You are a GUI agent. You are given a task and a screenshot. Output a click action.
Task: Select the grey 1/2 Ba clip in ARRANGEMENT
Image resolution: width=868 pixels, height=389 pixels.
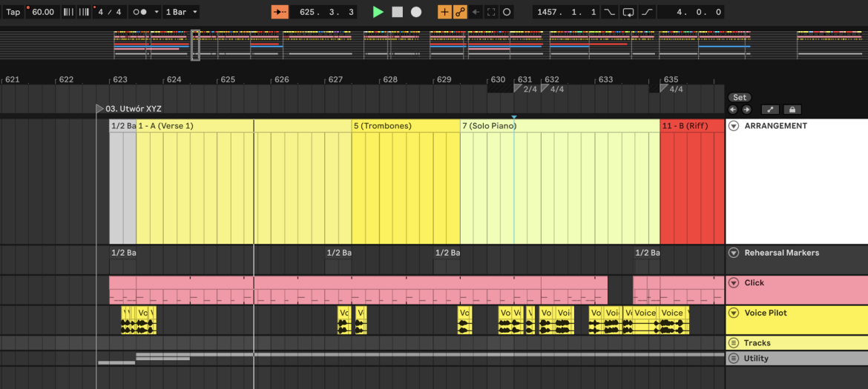(x=122, y=182)
